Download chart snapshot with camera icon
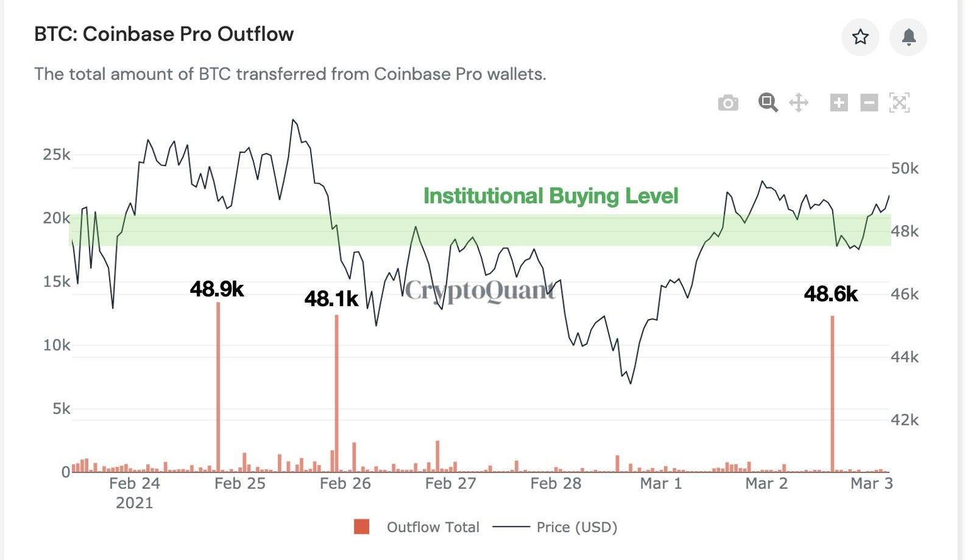 pos(728,103)
